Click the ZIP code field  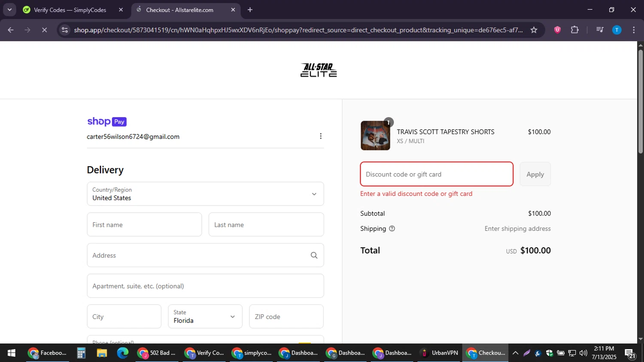286,316
